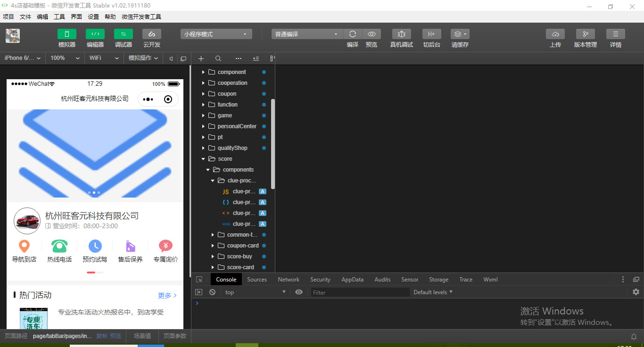The image size is (644, 347).
Task: Click the new file plus icon
Action: pos(201,58)
